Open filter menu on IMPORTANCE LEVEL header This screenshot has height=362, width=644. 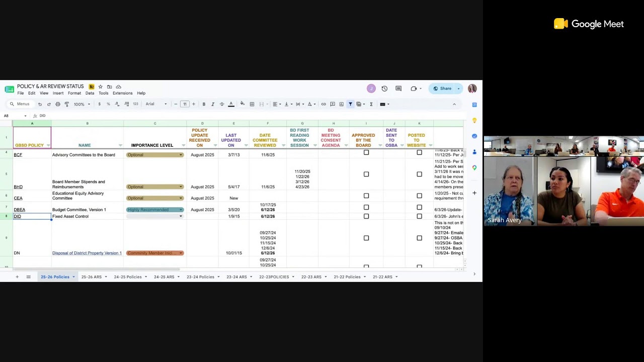(183, 145)
